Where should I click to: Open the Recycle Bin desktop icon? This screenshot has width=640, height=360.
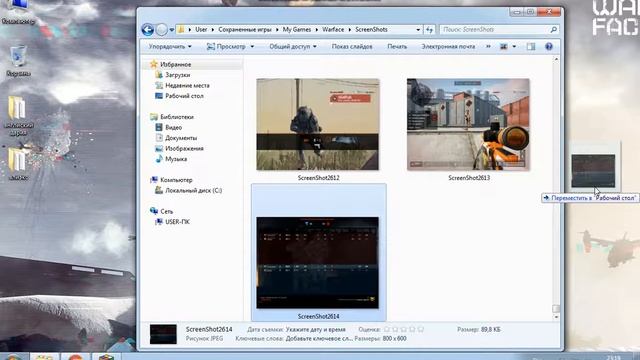(x=18, y=60)
